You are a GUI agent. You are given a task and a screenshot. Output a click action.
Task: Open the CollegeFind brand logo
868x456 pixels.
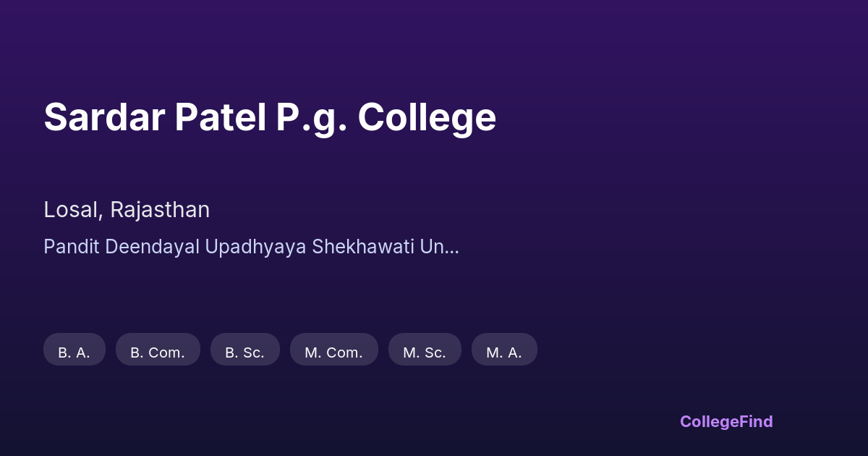[x=726, y=421]
